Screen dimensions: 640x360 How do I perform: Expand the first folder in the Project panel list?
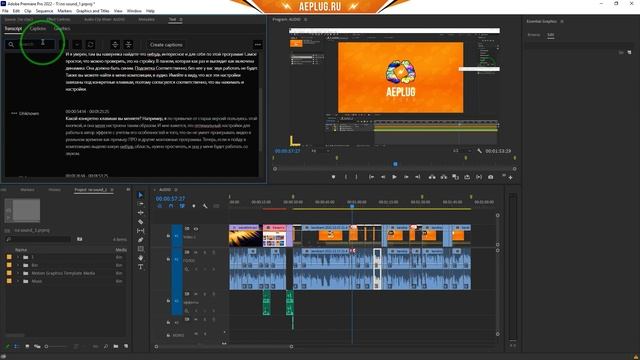coord(18,257)
